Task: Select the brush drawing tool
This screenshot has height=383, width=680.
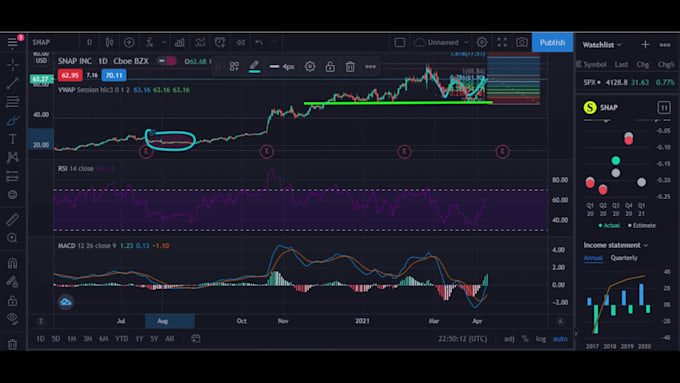Action: [13, 121]
